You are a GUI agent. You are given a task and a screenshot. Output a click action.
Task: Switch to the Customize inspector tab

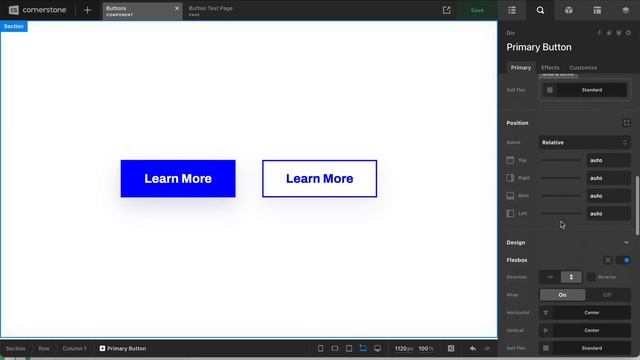583,67
